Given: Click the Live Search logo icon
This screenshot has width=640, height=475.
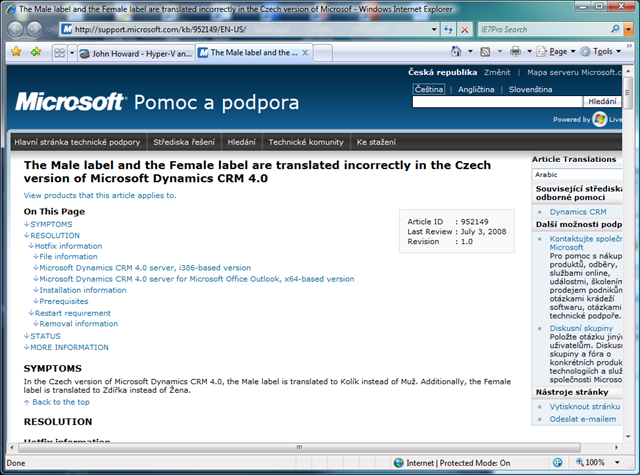Looking at the screenshot, I should point(600,119).
